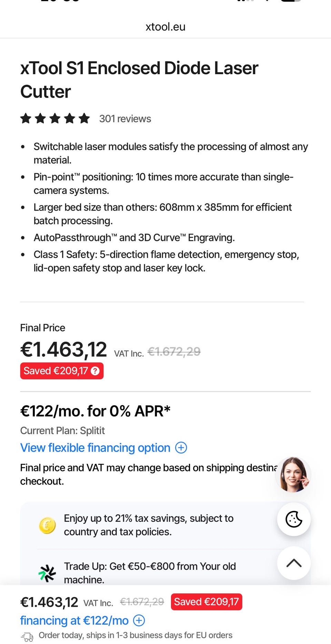Tap the gold euro coin icon
The height and width of the screenshot is (644, 331).
[47, 526]
